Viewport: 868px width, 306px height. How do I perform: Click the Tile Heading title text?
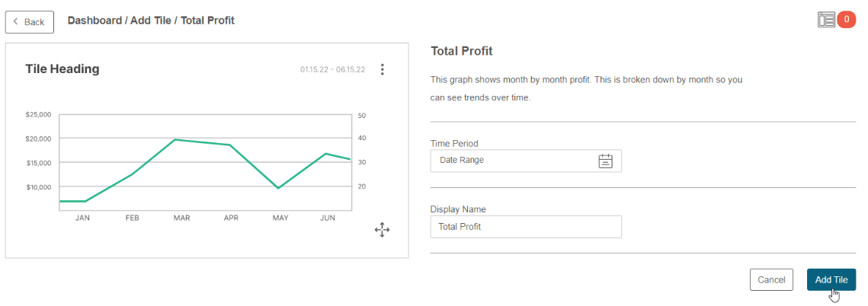pos(62,69)
